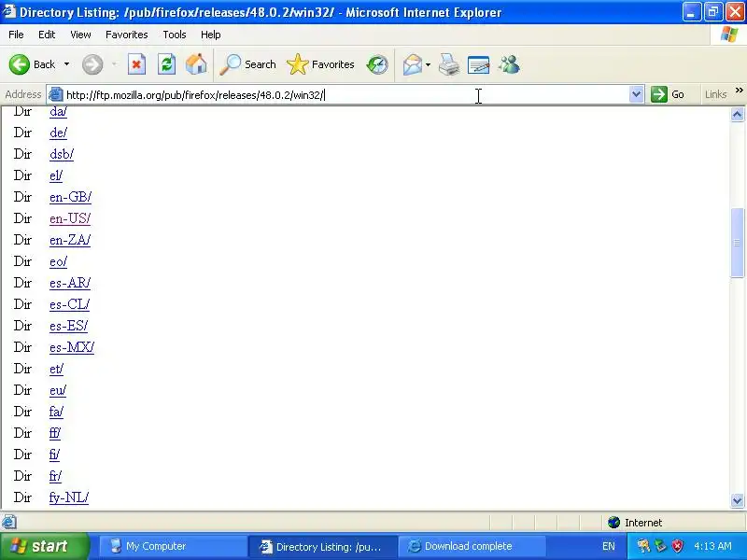Open the el/ directory link
The width and height of the screenshot is (747, 560).
(x=56, y=175)
